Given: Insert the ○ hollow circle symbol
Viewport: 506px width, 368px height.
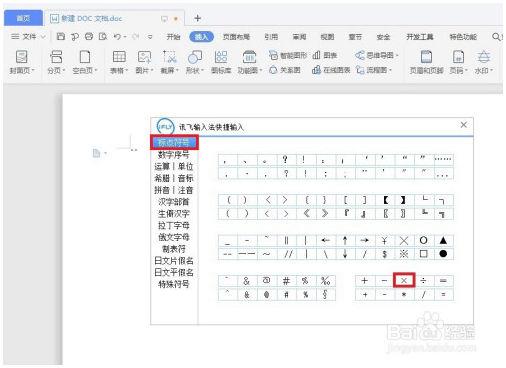Looking at the screenshot, I should coord(423,240).
